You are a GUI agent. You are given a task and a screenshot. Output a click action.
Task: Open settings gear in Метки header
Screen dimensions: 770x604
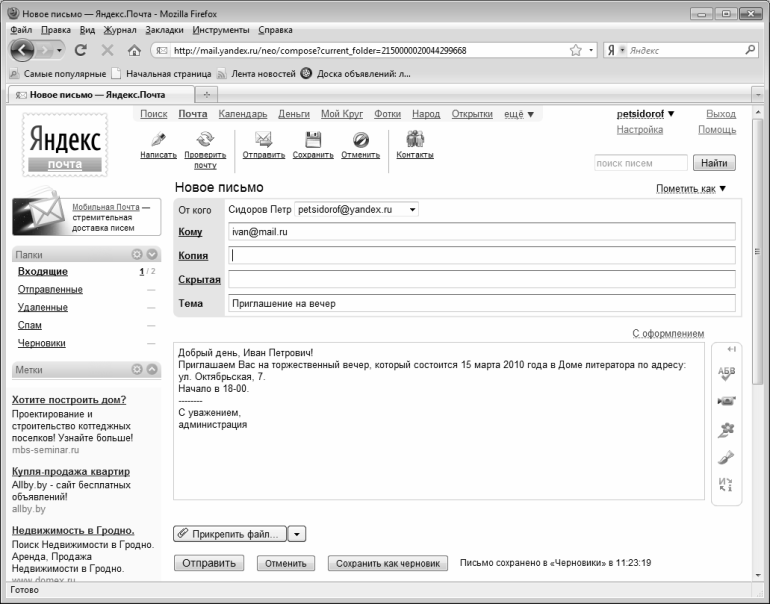coord(137,369)
